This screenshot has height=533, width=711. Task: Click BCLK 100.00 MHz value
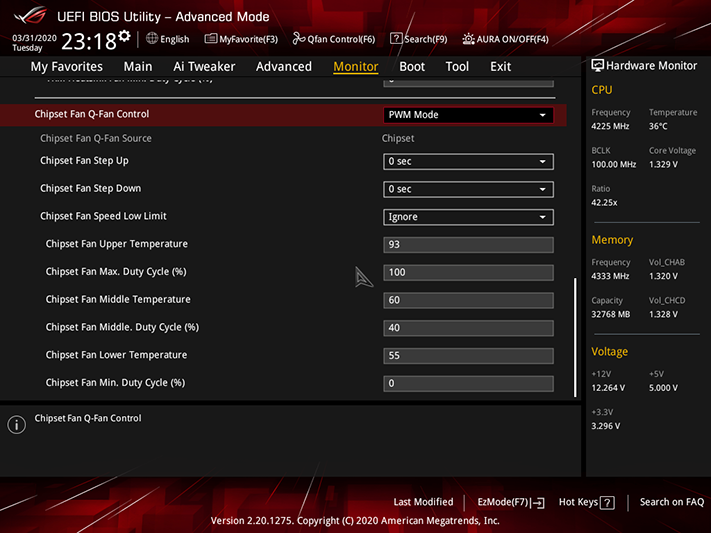coord(614,164)
